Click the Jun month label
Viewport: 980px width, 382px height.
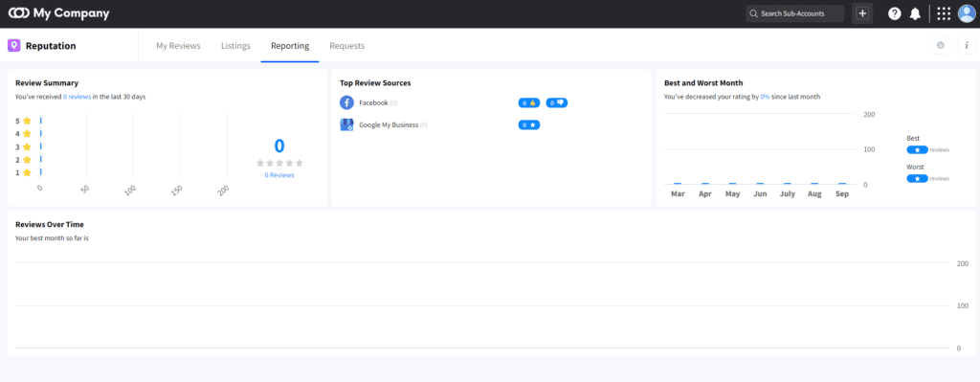tap(760, 193)
